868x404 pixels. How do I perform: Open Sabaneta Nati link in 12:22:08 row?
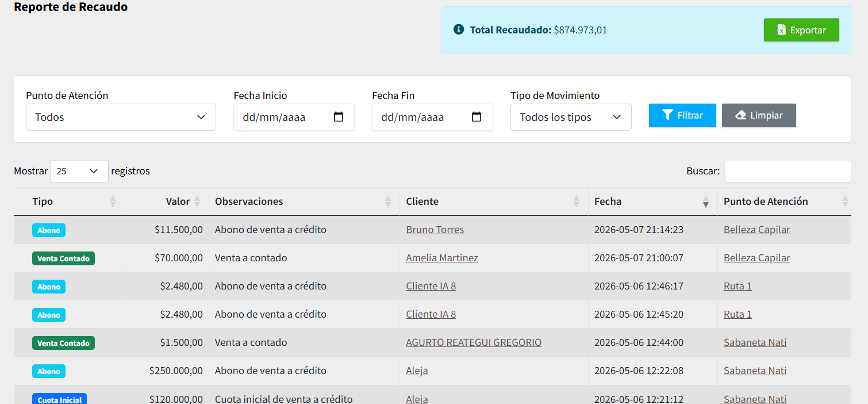[x=755, y=371]
